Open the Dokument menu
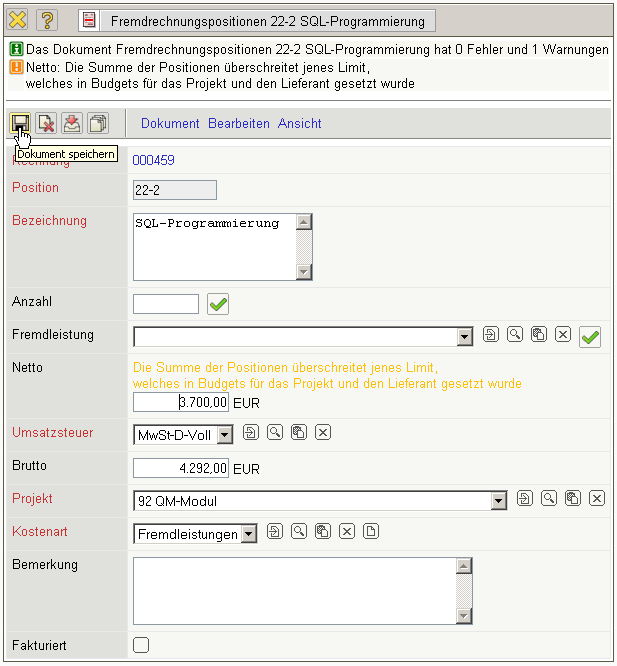Screen dimensions: 617x666 (170, 123)
